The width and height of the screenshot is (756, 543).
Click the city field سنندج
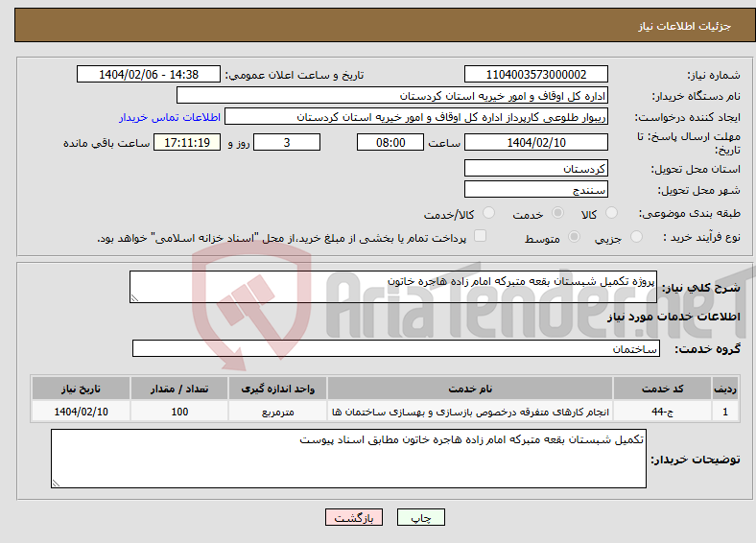point(536,189)
